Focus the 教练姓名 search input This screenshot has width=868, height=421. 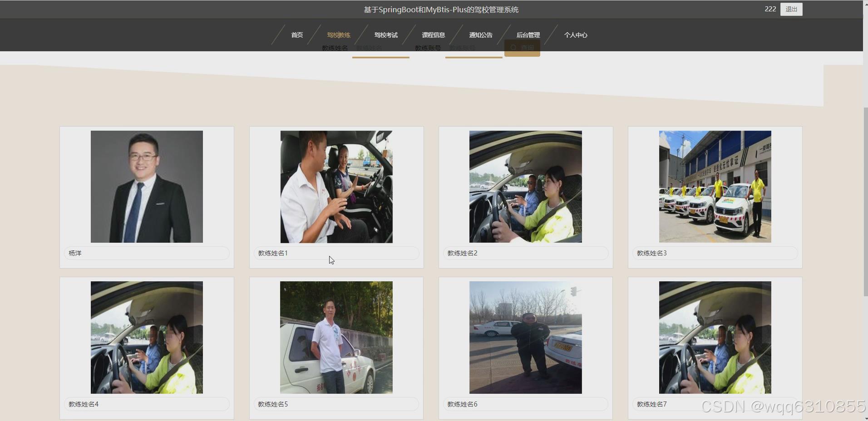tap(381, 48)
